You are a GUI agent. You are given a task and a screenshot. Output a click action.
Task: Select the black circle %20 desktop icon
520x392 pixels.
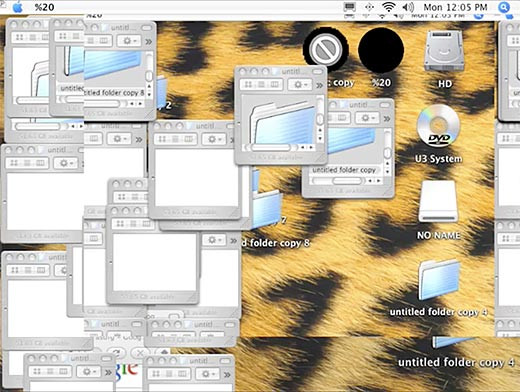pyautogui.click(x=381, y=57)
